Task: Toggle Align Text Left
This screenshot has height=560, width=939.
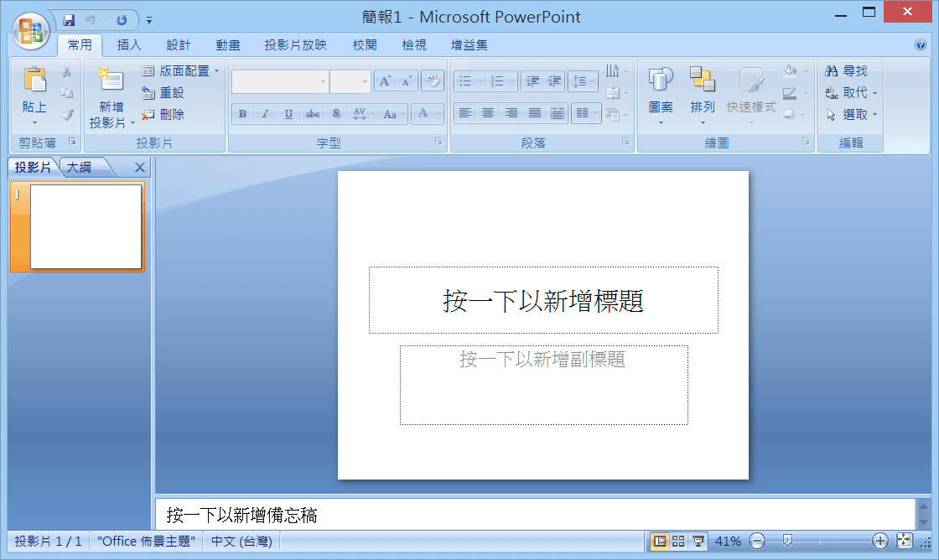Action: (465, 113)
